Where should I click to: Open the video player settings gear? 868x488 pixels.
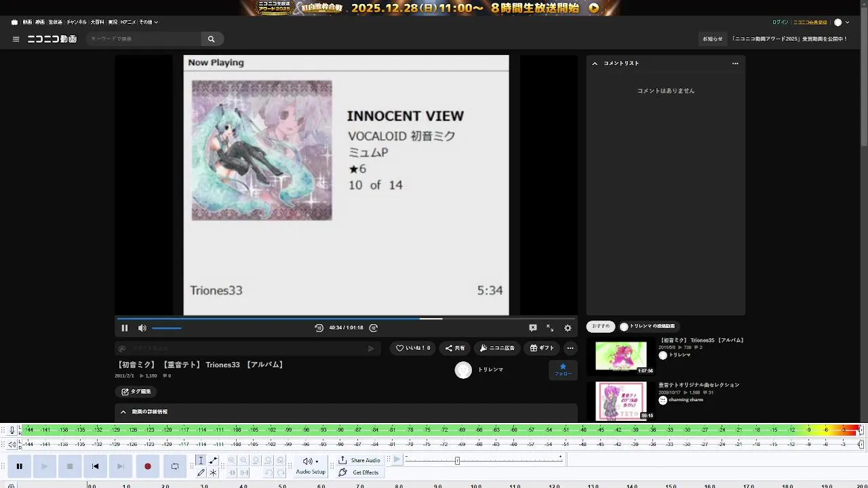pos(568,328)
